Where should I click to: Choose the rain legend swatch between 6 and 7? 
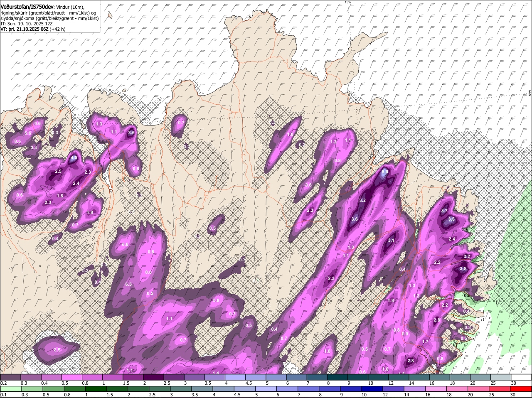(287, 389)
